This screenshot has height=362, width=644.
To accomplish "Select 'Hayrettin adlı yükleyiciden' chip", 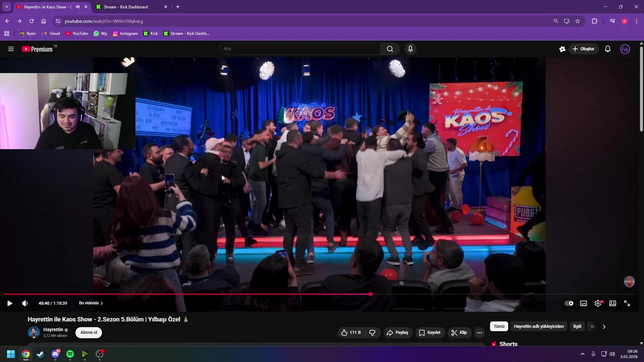I will (539, 326).
